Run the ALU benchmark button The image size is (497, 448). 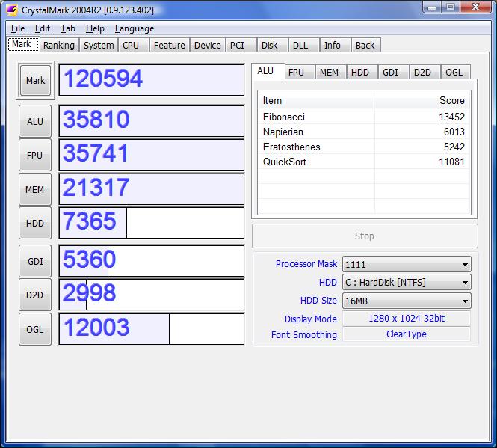[35, 121]
